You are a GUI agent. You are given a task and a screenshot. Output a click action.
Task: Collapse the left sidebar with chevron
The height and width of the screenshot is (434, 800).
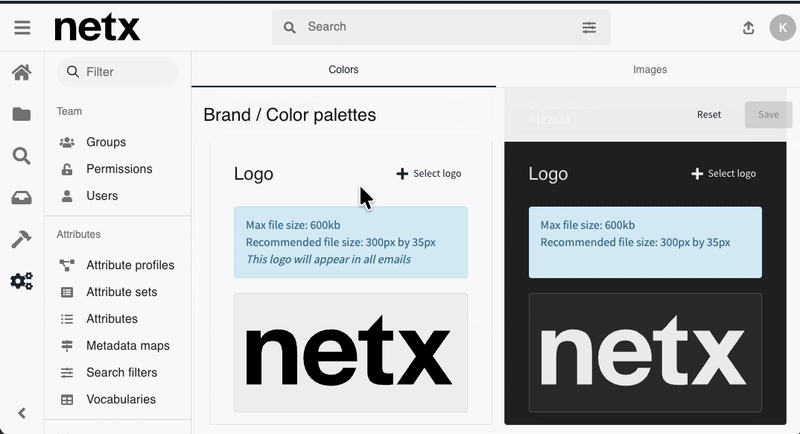pos(21,413)
